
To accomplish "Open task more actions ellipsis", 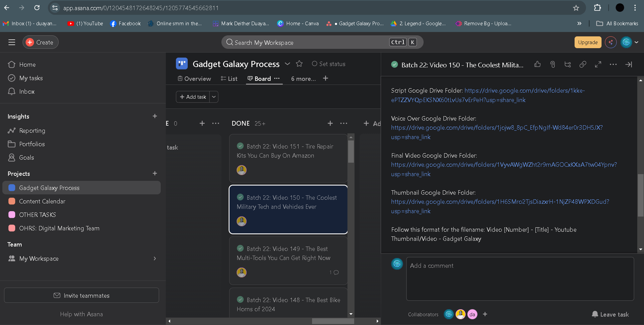I will [613, 64].
